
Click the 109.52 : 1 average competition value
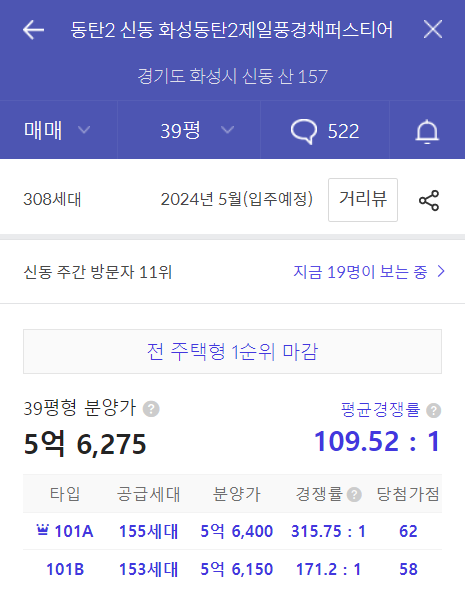coord(377,441)
